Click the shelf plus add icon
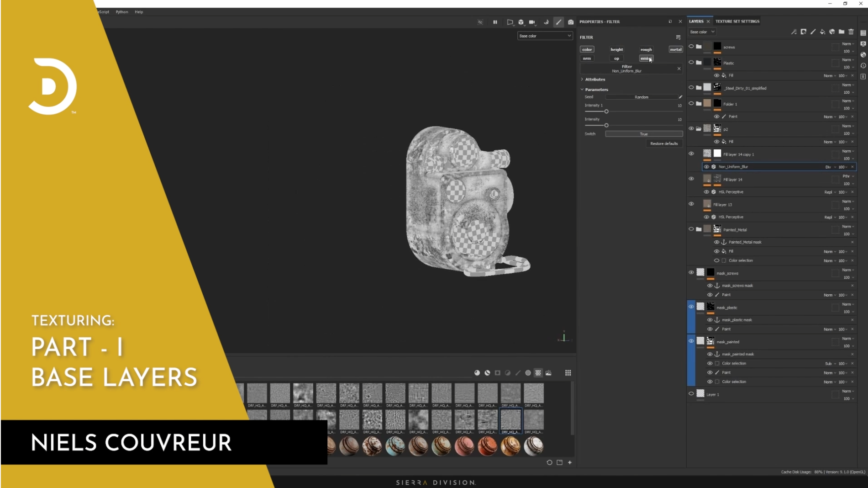 (x=570, y=462)
